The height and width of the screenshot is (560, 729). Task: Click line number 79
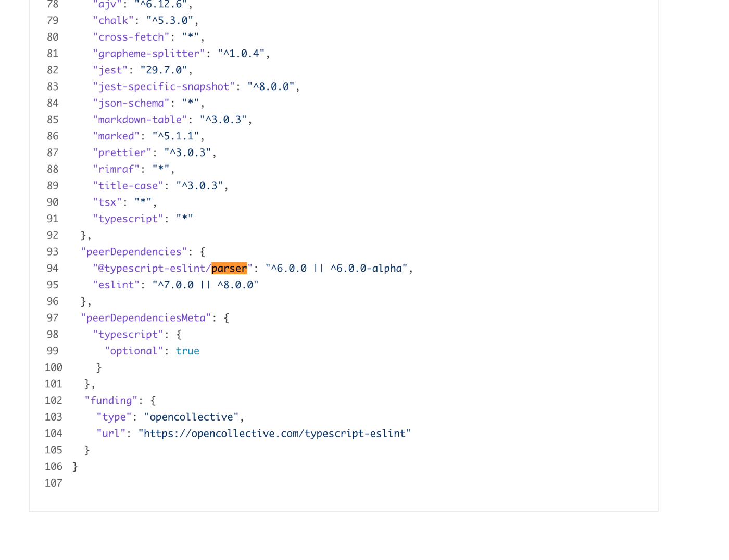click(53, 20)
